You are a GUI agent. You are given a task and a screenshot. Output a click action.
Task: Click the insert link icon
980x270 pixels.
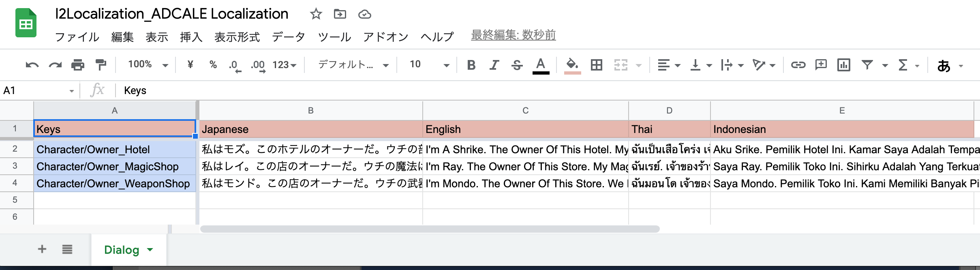(x=798, y=65)
